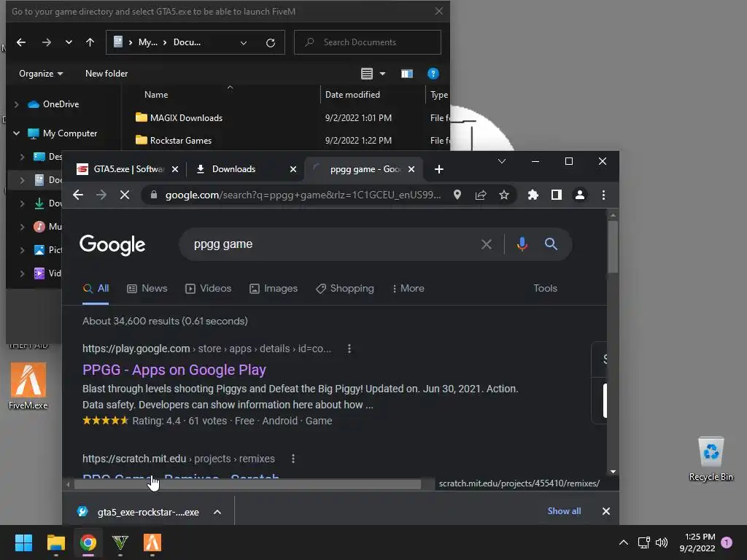Open Chrome extensions puzzle icon
The height and width of the screenshot is (560, 747).
coord(533,195)
